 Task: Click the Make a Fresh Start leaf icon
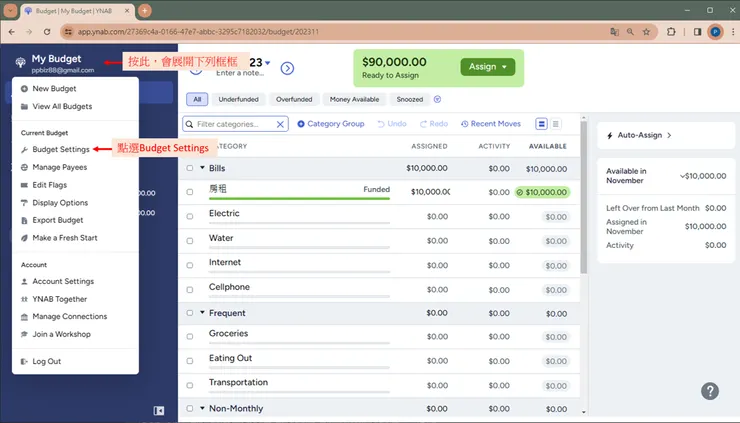pyautogui.click(x=24, y=238)
